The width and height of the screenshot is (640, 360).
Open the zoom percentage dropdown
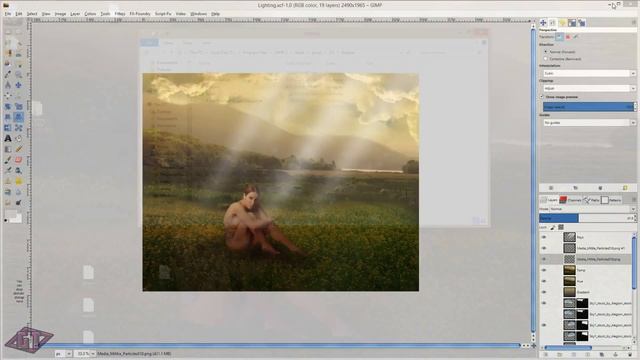[x=93, y=354]
